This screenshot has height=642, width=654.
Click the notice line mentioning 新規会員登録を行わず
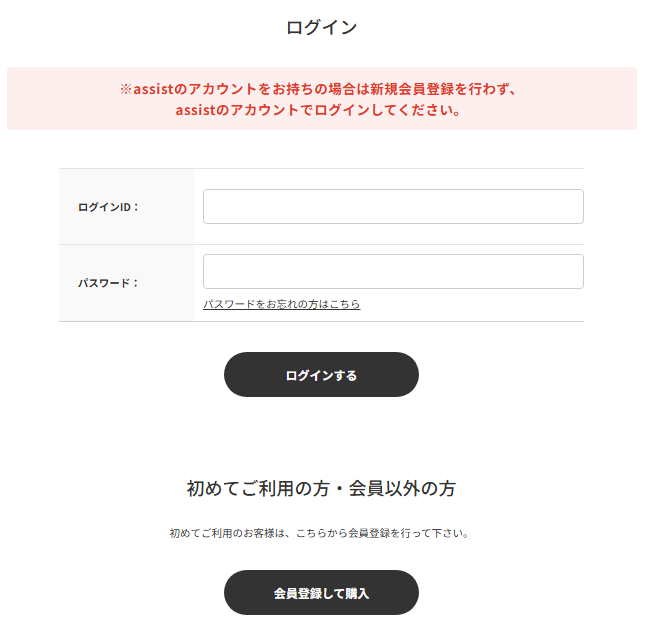point(319,89)
